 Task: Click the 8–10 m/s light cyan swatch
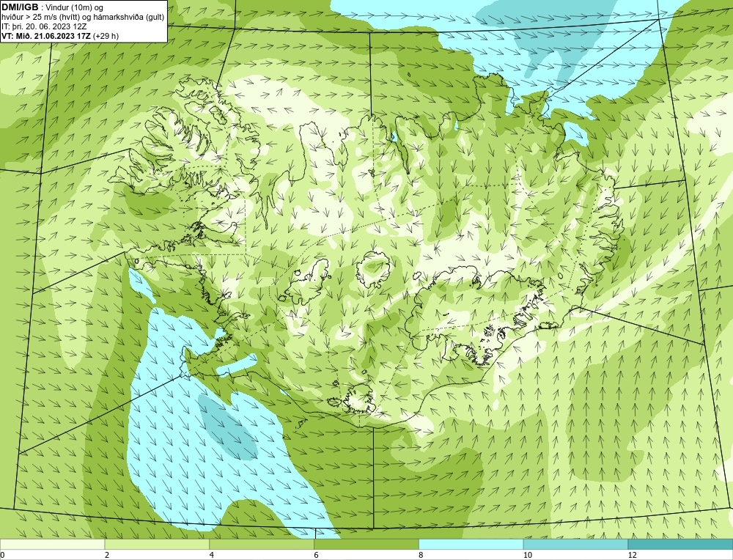471,545
